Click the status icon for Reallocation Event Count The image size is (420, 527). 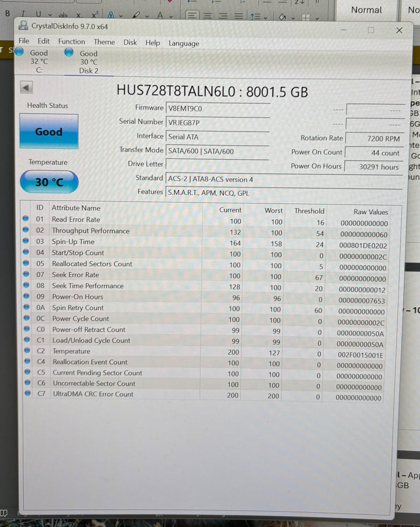tap(28, 361)
